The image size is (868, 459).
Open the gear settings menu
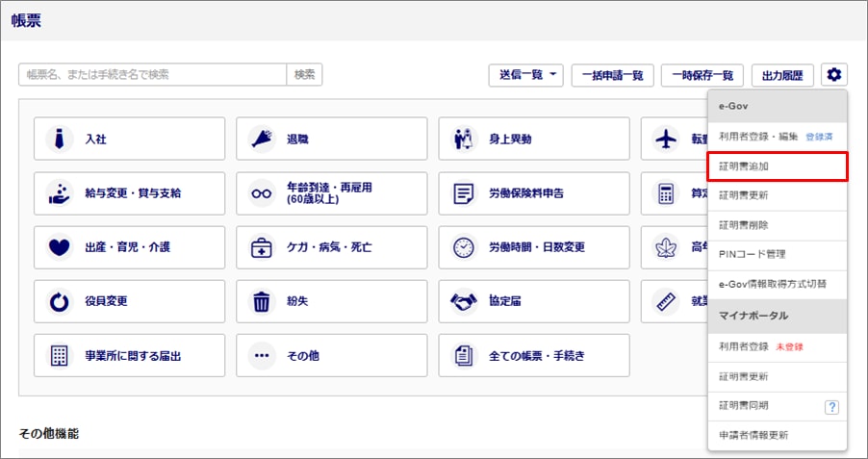[x=834, y=75]
